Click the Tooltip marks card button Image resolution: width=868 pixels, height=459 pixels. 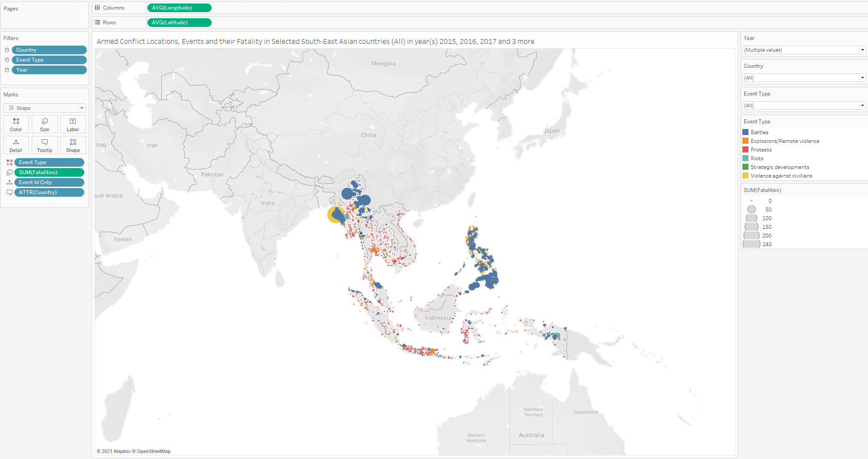[x=44, y=145]
